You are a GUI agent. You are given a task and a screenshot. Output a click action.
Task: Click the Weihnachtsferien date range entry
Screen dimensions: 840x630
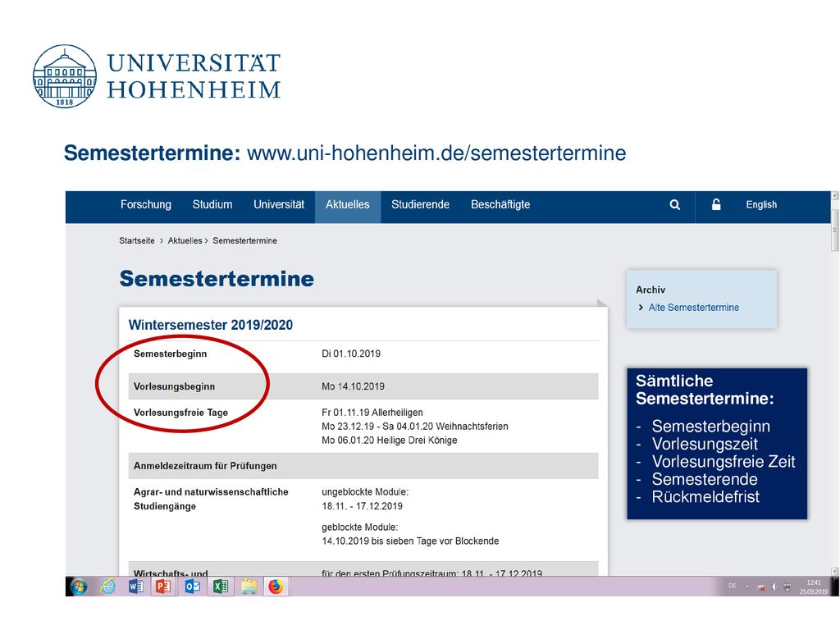(x=414, y=427)
